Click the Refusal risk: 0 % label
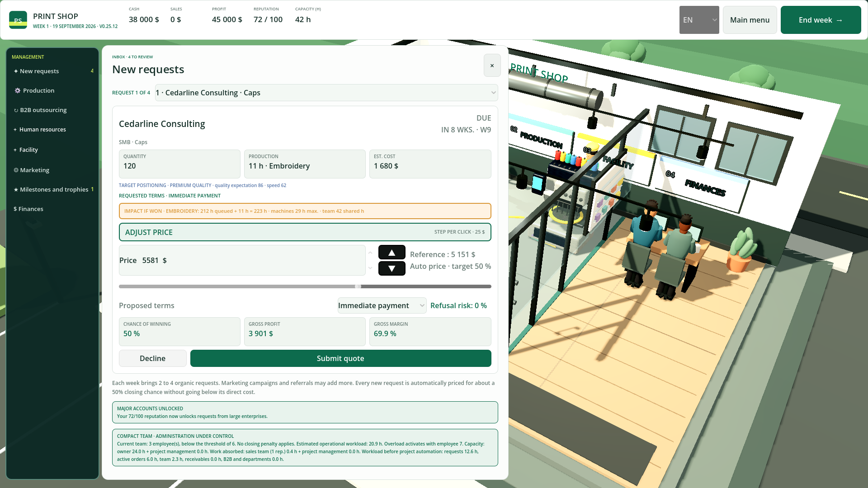The width and height of the screenshot is (868, 488). coord(458,305)
